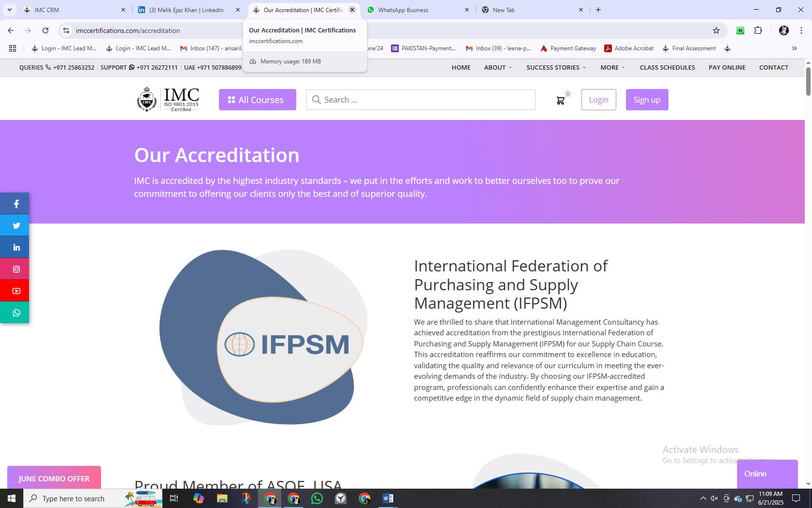Open the Twitter social sidebar icon
The image size is (812, 508).
click(x=16, y=225)
